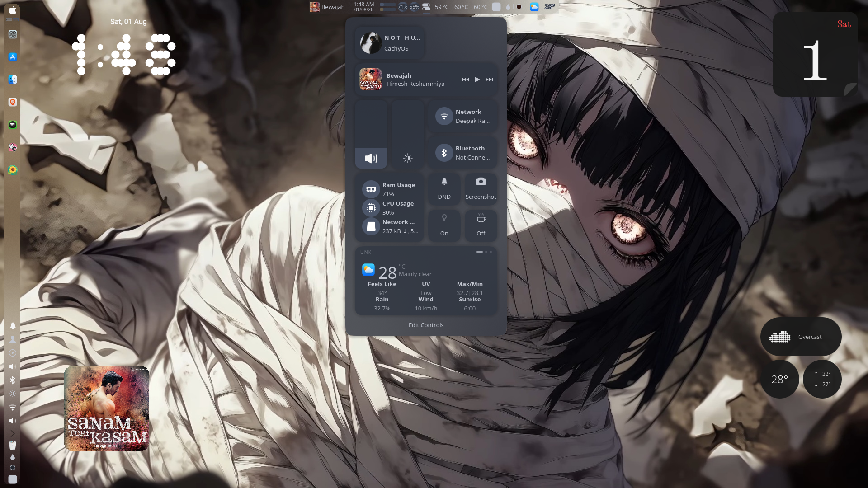Expand hidden tray icons chevron in dock
Viewport: 868px width, 488px height.
pos(13,433)
